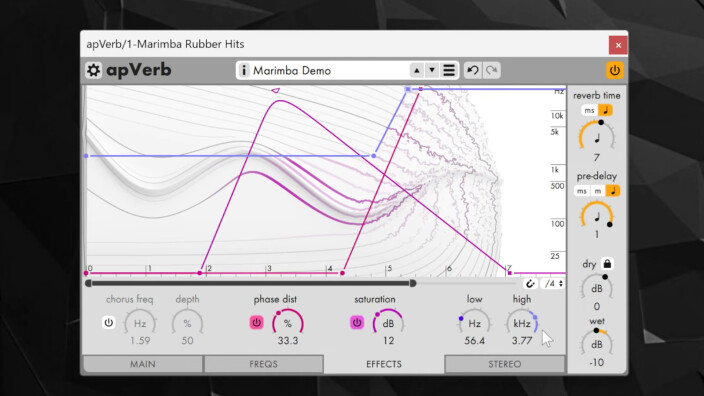Viewport: 704px width, 396px height.
Task: Disable the phase dist power toggle
Action: tap(256, 322)
